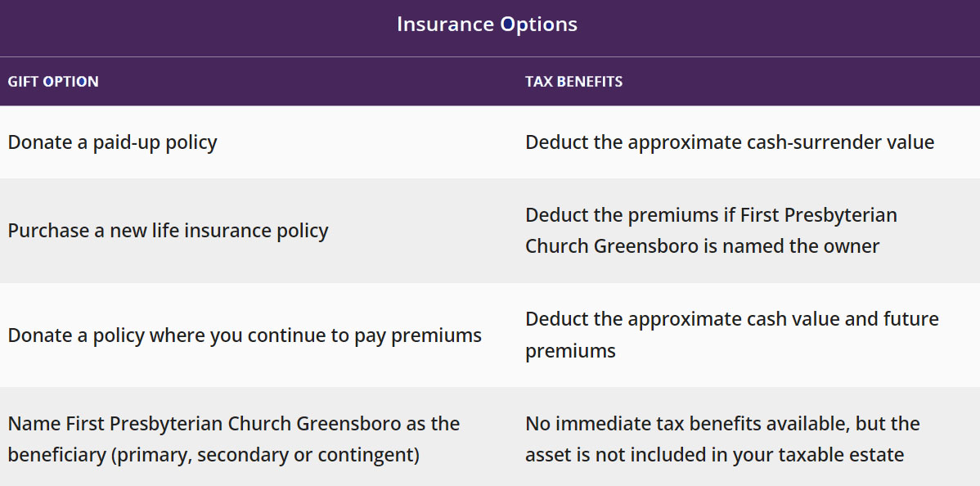Click the Insurance Options table title

(x=487, y=25)
